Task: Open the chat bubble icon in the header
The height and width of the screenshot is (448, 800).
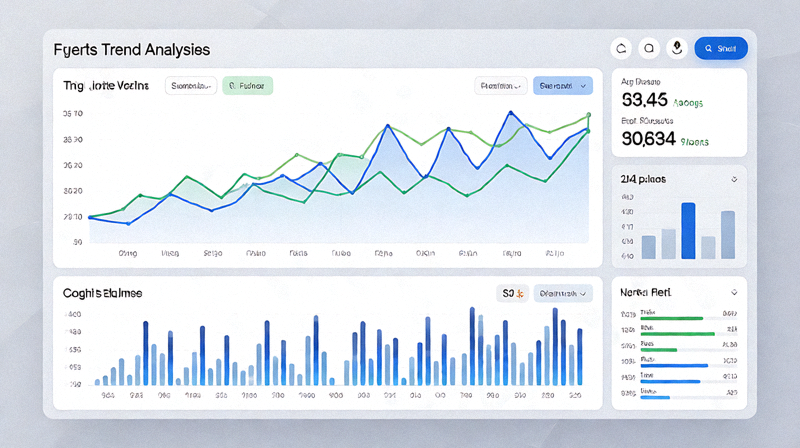Action: (649, 48)
